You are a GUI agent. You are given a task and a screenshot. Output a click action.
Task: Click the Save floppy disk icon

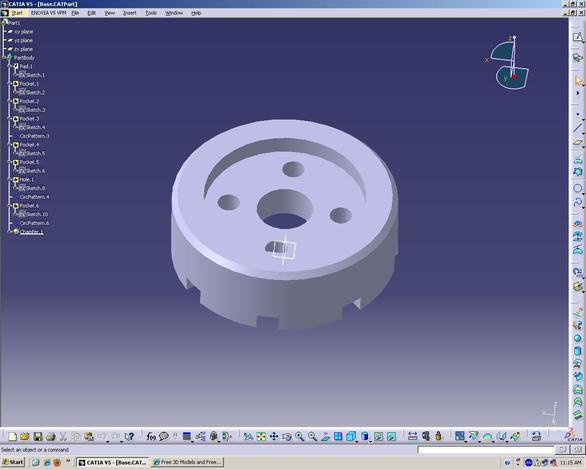click(38, 436)
